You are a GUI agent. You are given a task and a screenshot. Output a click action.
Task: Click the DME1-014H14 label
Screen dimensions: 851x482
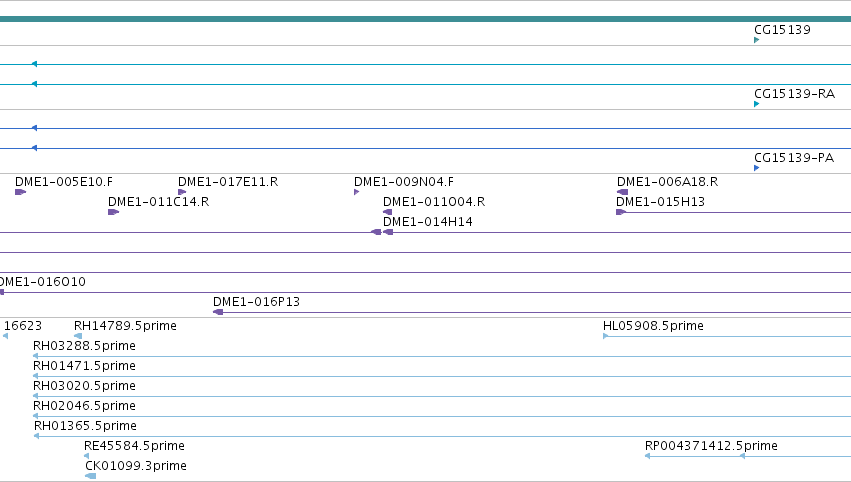[x=428, y=222]
